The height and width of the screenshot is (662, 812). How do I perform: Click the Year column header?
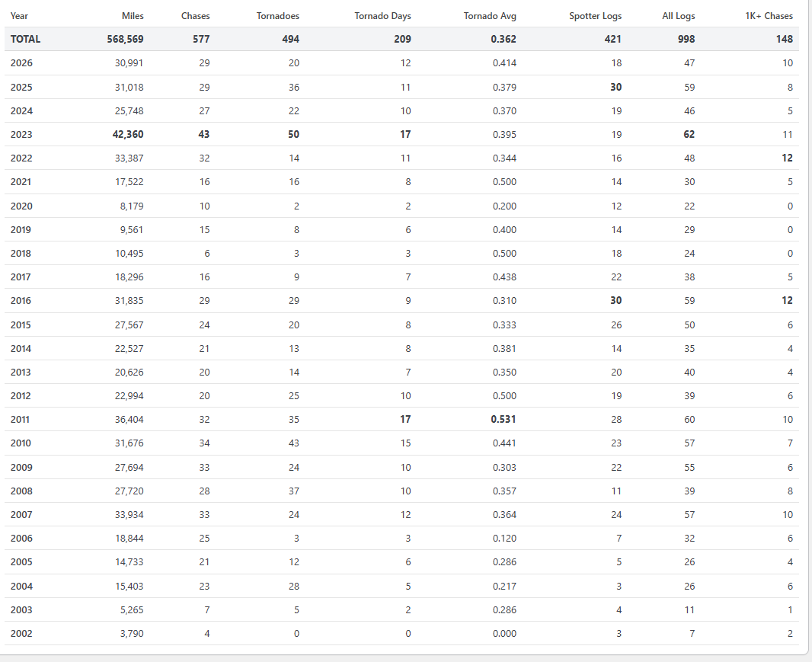click(x=19, y=16)
